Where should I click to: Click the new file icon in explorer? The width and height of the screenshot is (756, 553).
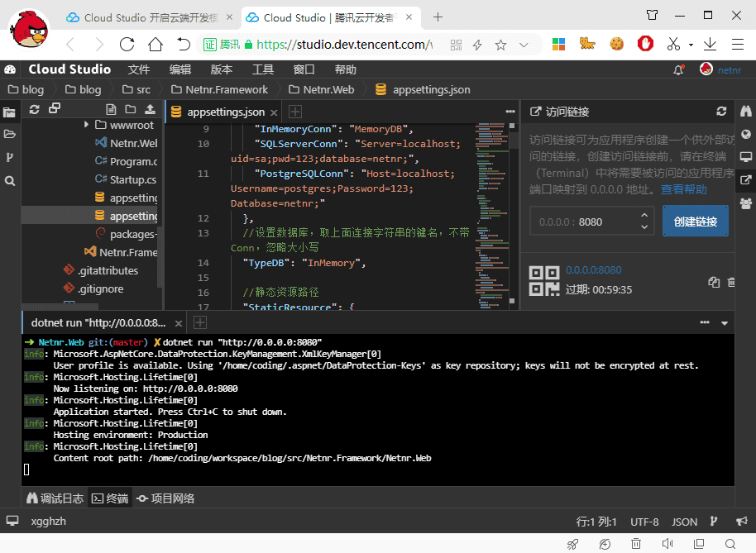[111, 109]
